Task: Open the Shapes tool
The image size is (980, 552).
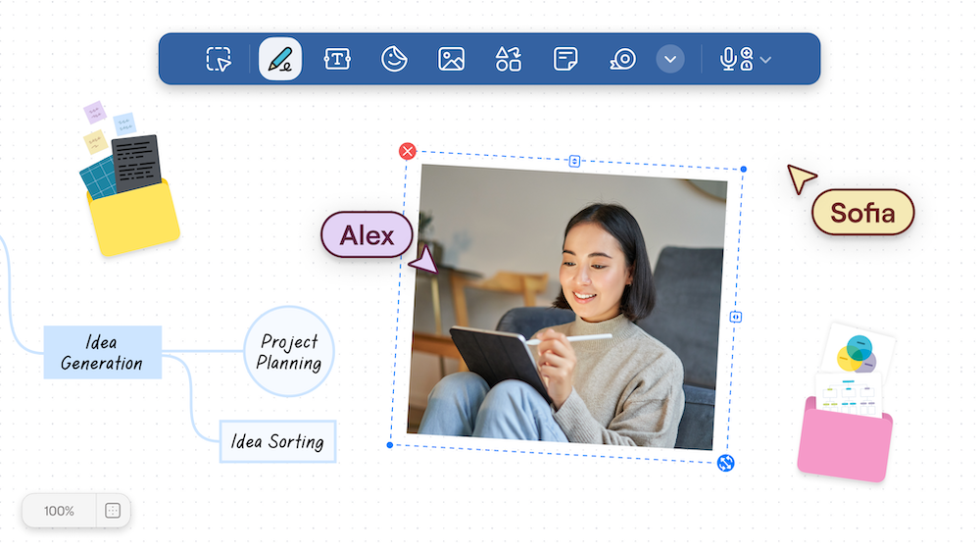Action: pyautogui.click(x=508, y=59)
